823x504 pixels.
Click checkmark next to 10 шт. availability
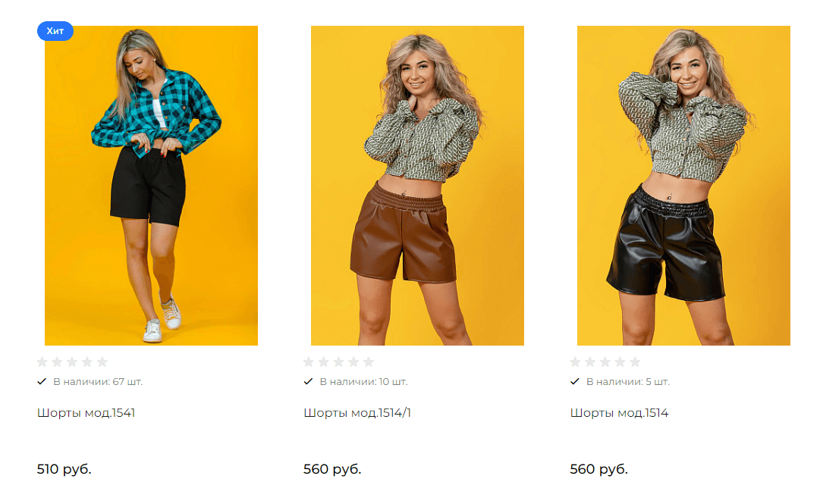308,382
